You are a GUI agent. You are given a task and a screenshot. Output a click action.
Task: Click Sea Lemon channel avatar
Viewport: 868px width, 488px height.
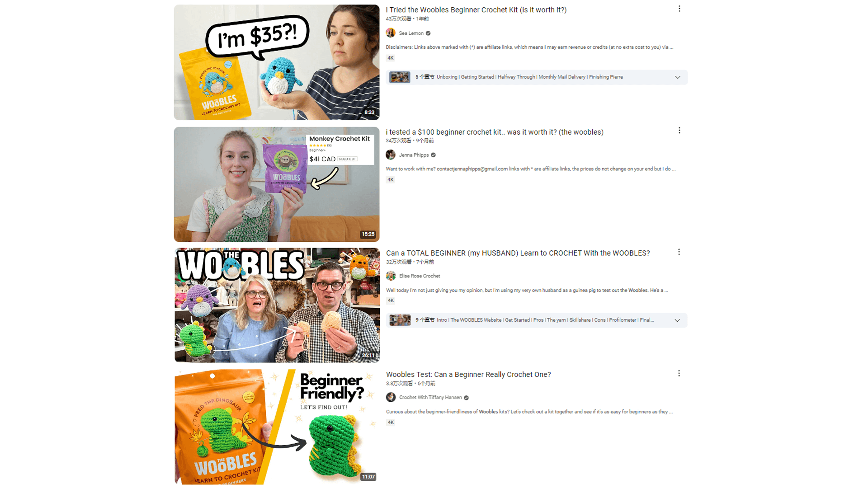coord(391,33)
